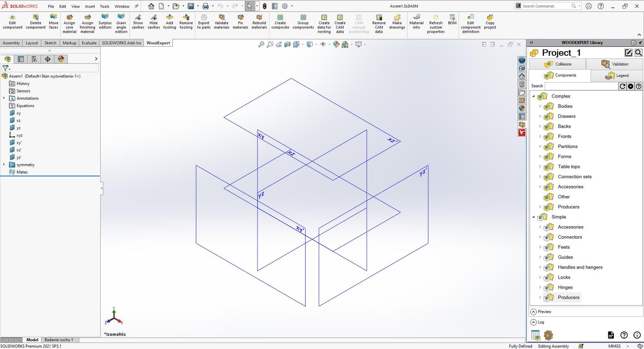Click the library Search input field

pyautogui.click(x=581, y=86)
